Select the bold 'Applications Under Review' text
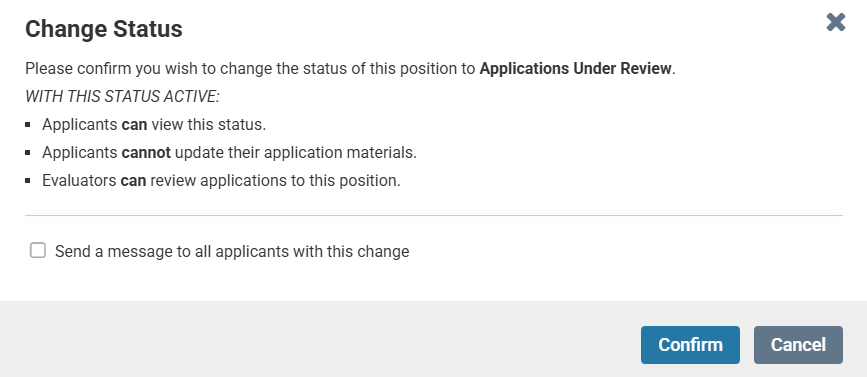The image size is (867, 377). tap(576, 69)
